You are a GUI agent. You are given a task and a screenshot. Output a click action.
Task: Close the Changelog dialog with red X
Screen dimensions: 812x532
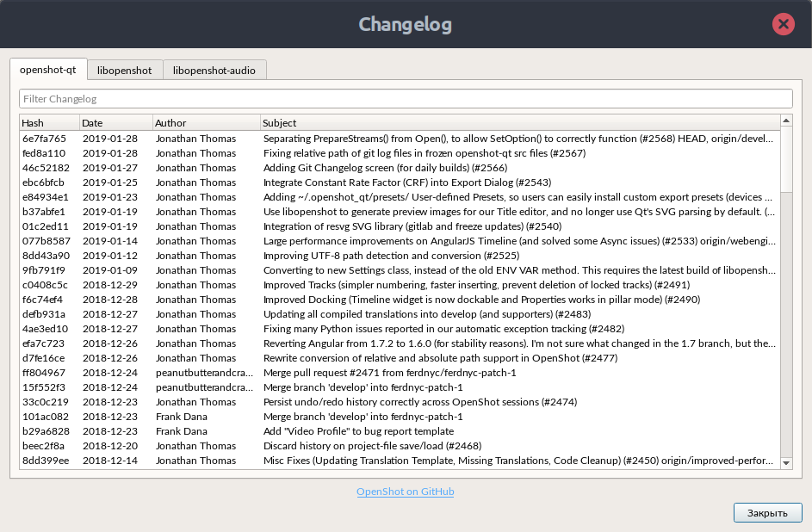coord(783,24)
